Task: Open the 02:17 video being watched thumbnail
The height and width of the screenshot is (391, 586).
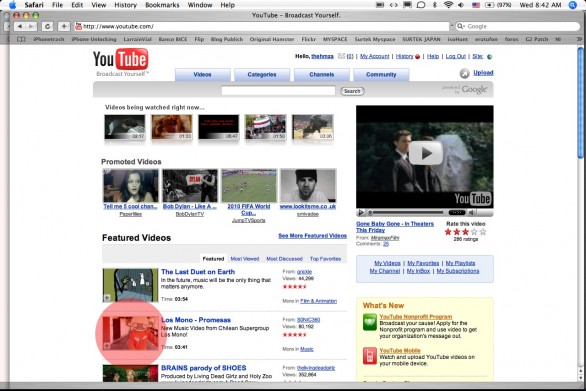Action: [125, 127]
